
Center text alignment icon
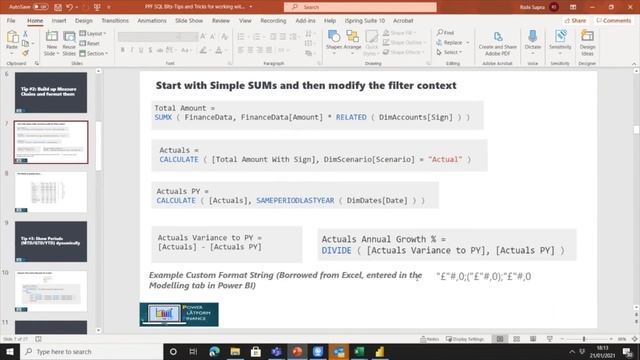pyautogui.click(x=250, y=50)
